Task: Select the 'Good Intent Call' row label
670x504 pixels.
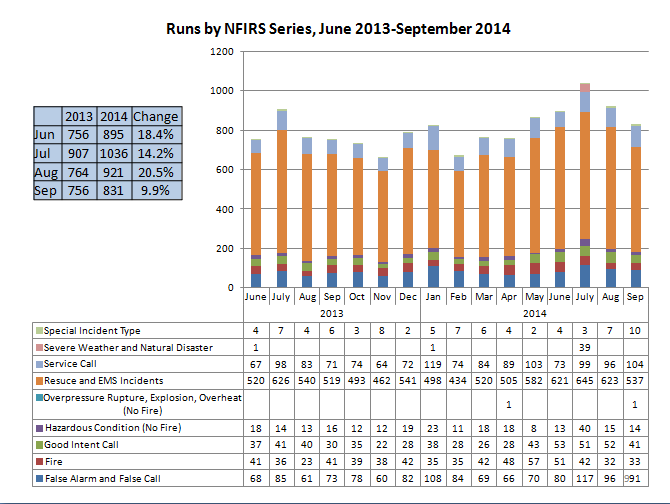Action: point(81,445)
